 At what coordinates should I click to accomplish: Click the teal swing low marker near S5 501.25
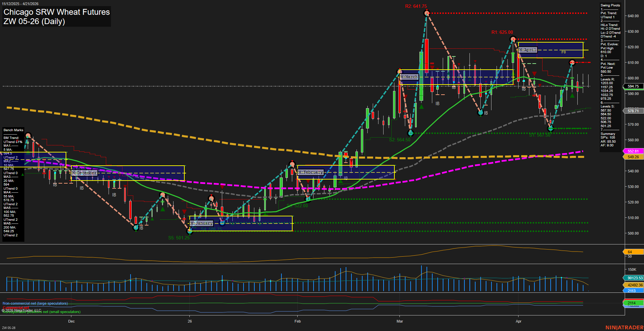[190, 232]
